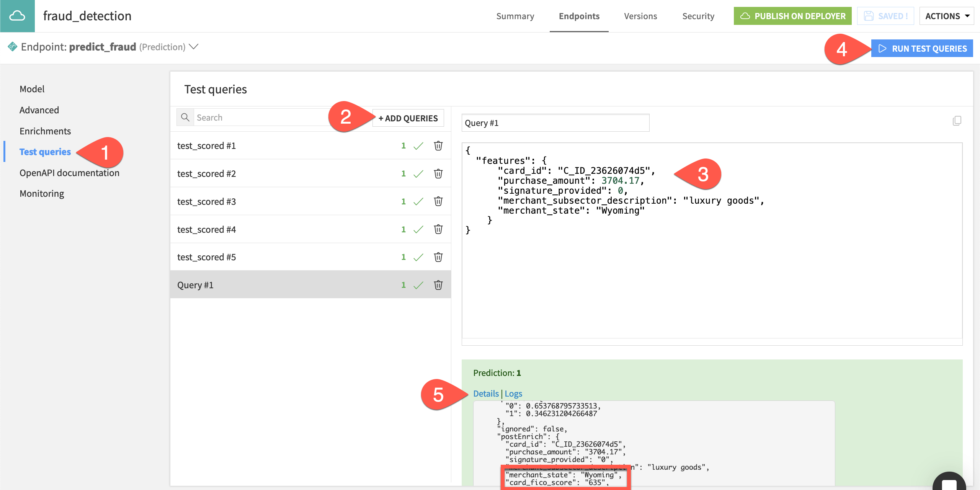Image resolution: width=980 pixels, height=490 pixels.
Task: Select Query #1 row in the list
Action: pos(310,285)
